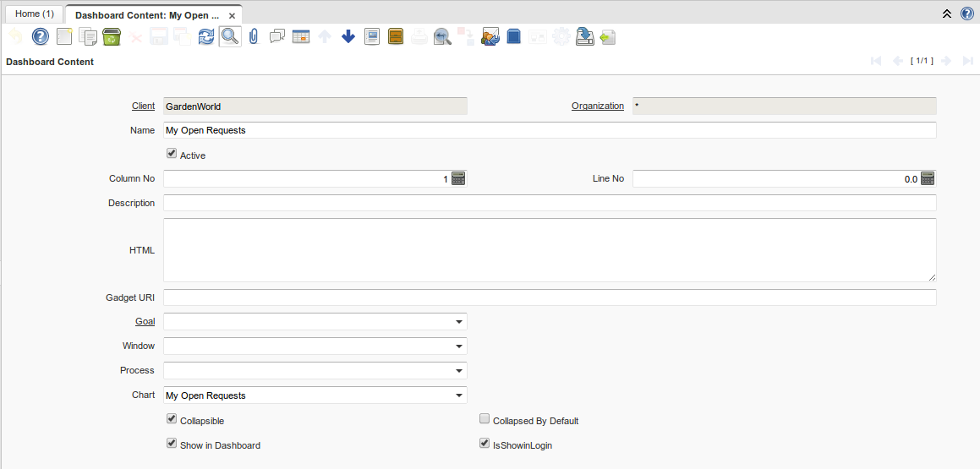Open calculator for Line No field
Image resolution: width=980 pixels, height=469 pixels.
tap(928, 179)
